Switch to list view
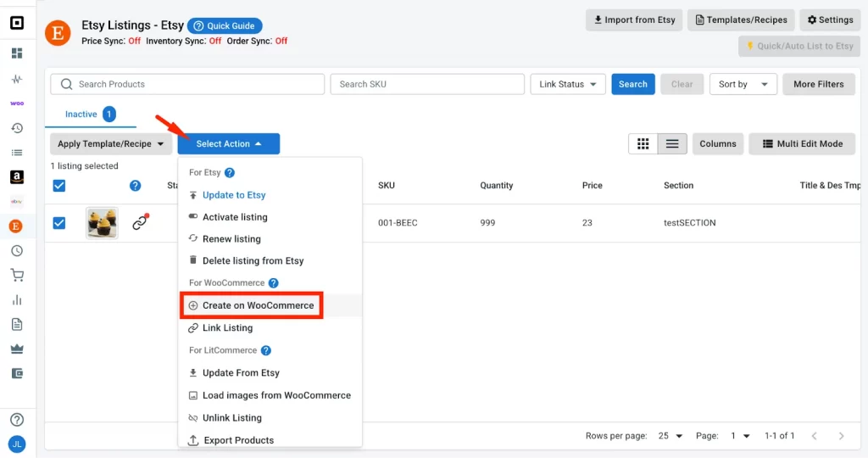868x458 pixels. (672, 144)
